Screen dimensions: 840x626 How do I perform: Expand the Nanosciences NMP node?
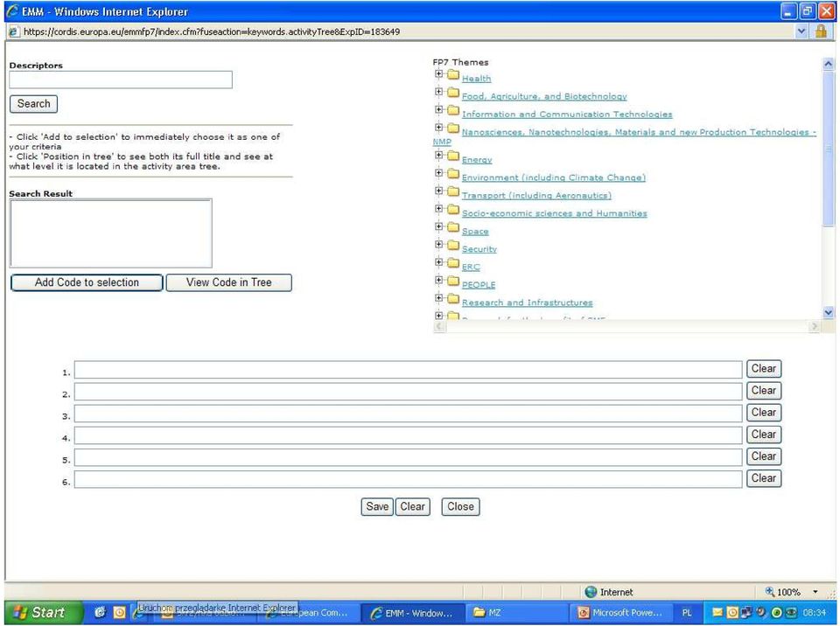438,128
